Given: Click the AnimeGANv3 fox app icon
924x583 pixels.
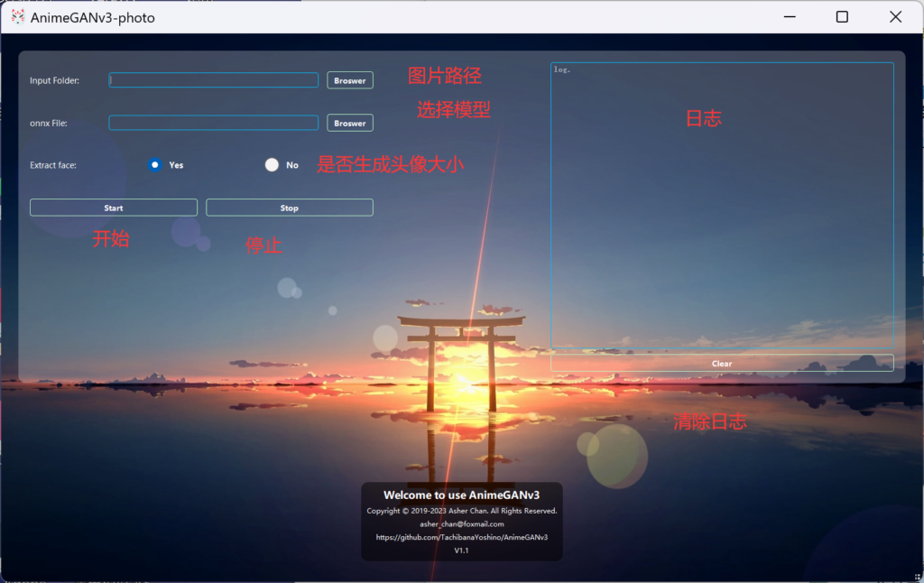Looking at the screenshot, I should click(18, 17).
